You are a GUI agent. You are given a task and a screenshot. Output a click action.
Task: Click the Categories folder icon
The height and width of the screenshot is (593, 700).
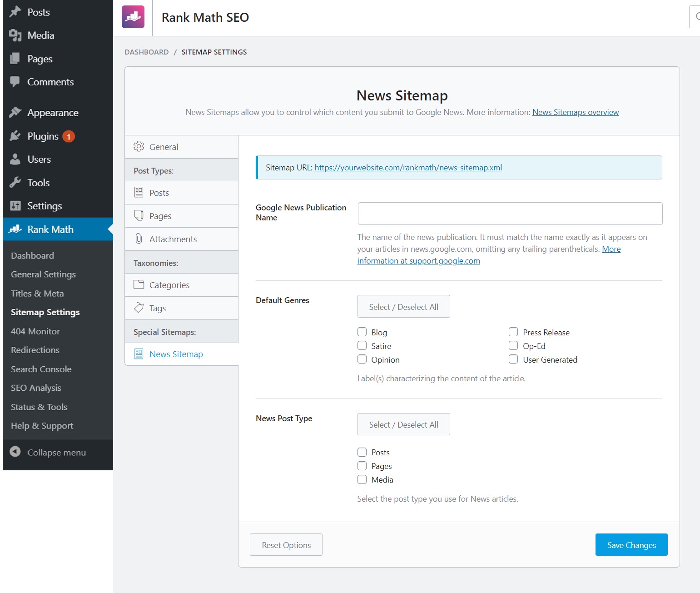coord(139,284)
